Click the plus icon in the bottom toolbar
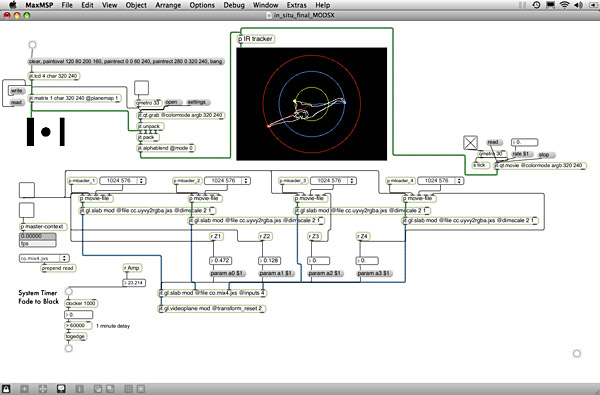The height and width of the screenshot is (395, 600). point(24,389)
